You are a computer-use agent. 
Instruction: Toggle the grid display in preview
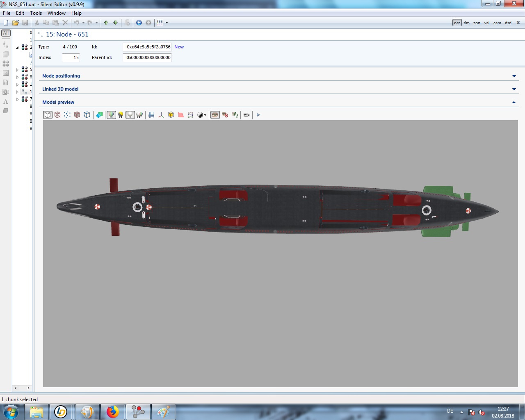tap(151, 115)
